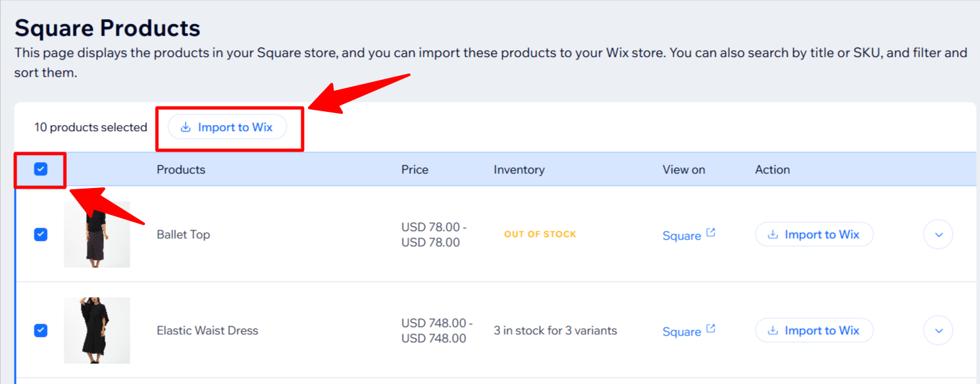Expand the Elastic Waist Dress row chevron

click(938, 330)
